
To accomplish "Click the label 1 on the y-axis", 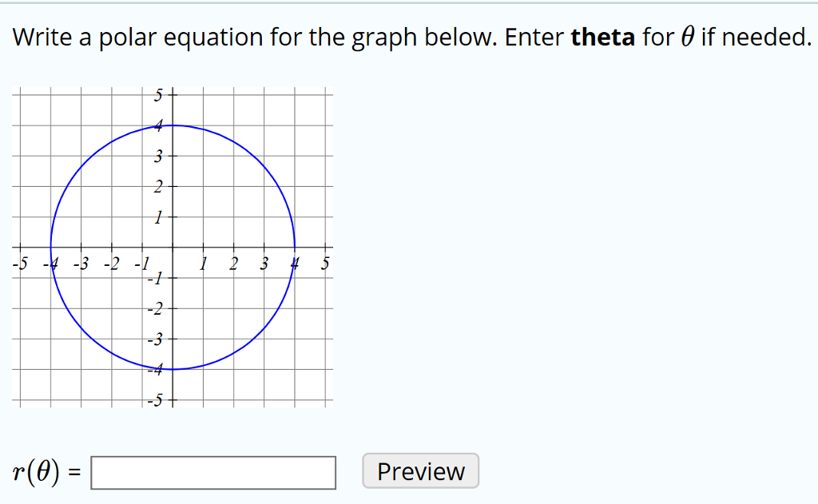I will (159, 216).
